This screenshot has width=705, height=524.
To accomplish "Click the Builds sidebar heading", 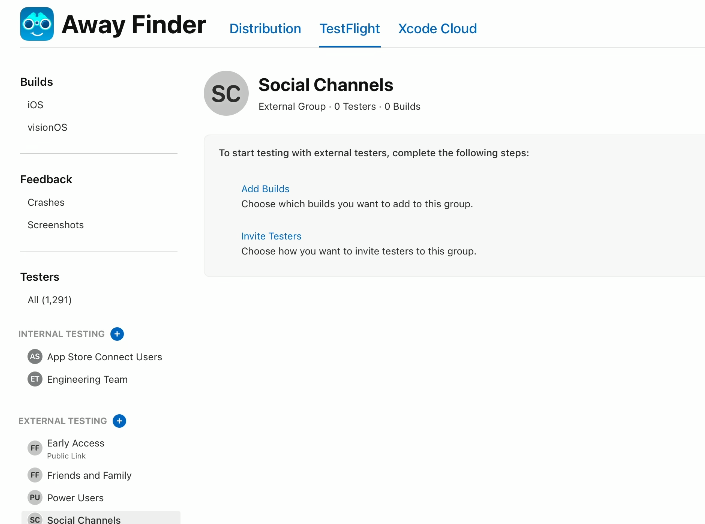I will (x=36, y=82).
